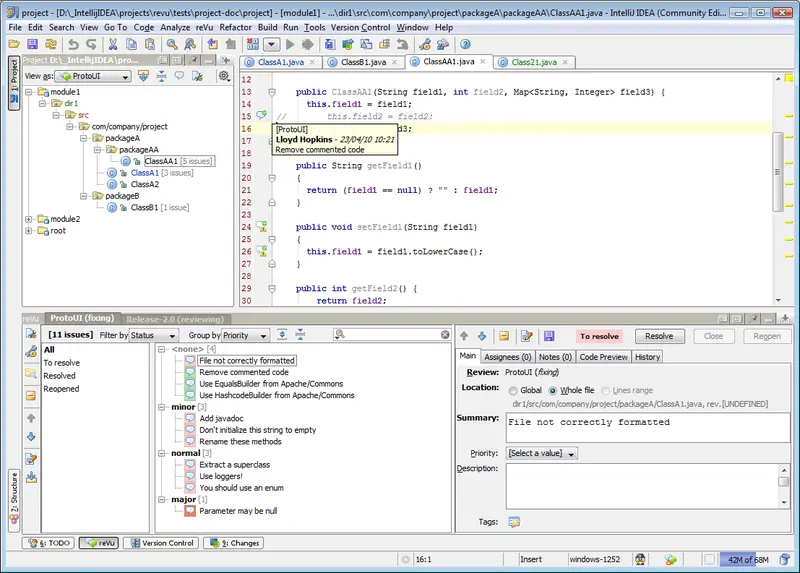Image resolution: width=800 pixels, height=573 pixels.
Task: Select the Whole file radio button
Action: point(554,390)
